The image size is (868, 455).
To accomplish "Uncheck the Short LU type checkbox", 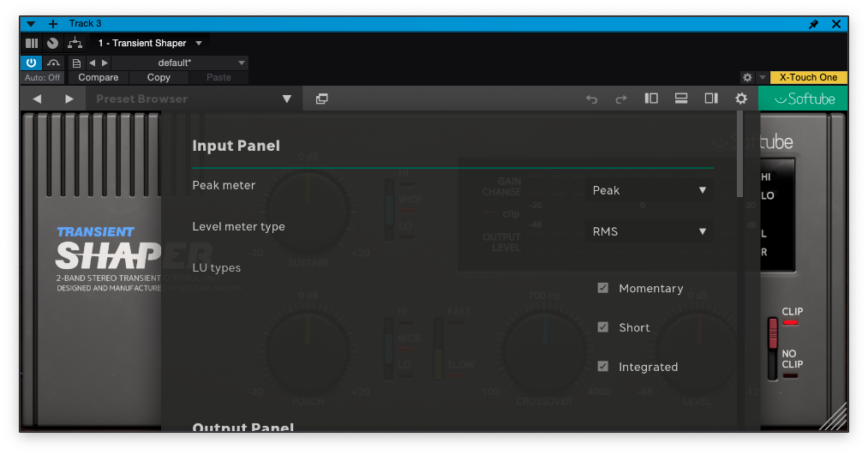I will click(x=603, y=327).
